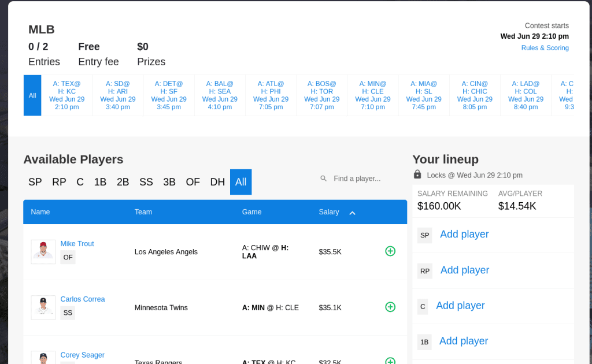Select the All games filter
This screenshot has width=592, height=364.
coord(32,95)
